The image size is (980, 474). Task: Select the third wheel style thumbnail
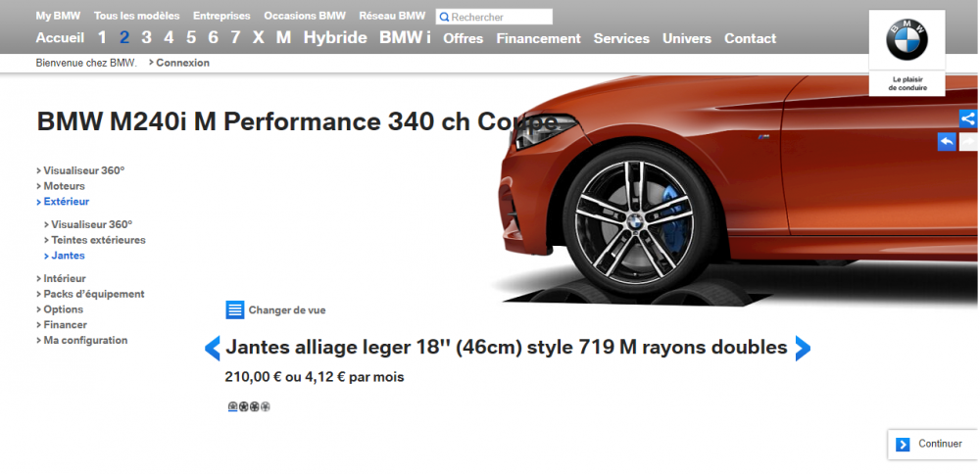point(254,407)
